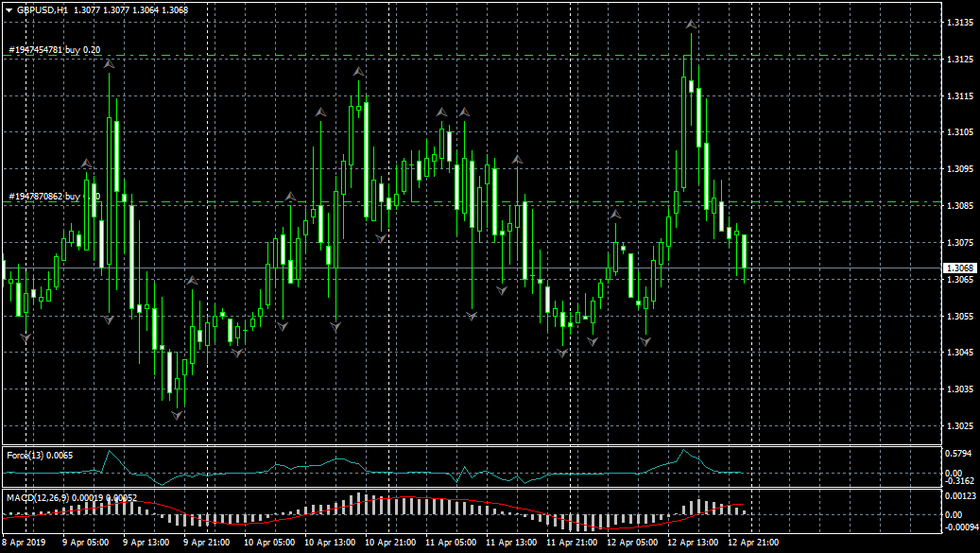
Task: Click the current price tag 1.3068
Action: pos(958,268)
